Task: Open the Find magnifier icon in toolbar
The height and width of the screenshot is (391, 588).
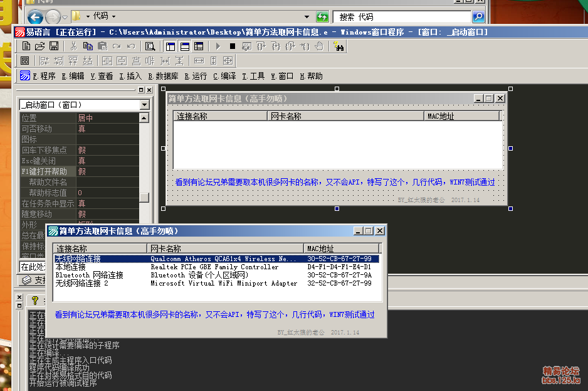Action: pyautogui.click(x=150, y=46)
